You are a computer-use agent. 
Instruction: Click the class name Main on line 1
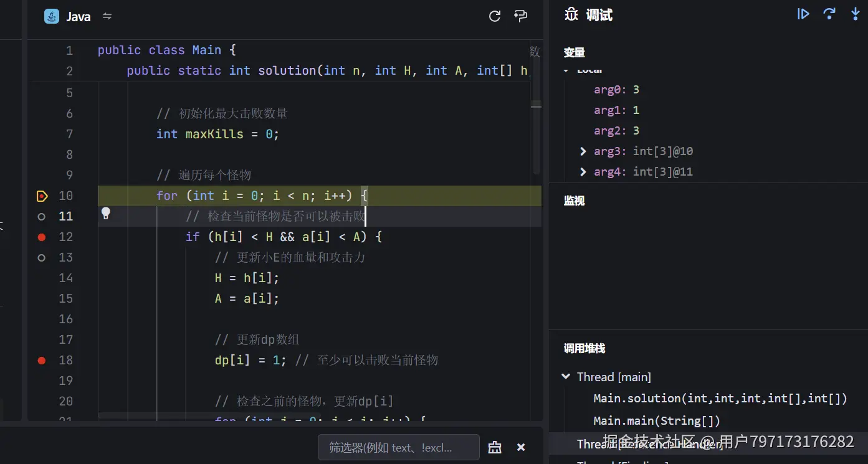[207, 50]
